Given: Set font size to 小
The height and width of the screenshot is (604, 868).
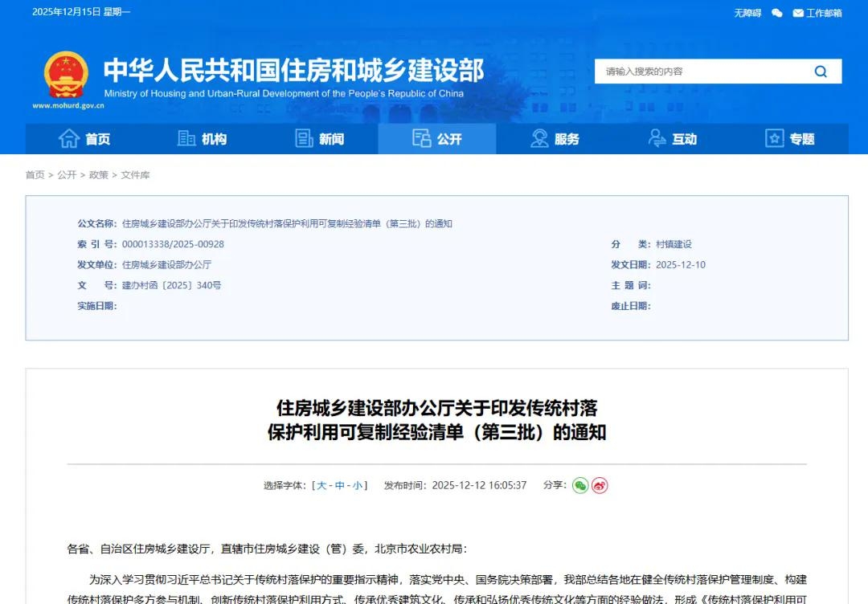Looking at the screenshot, I should point(357,485).
